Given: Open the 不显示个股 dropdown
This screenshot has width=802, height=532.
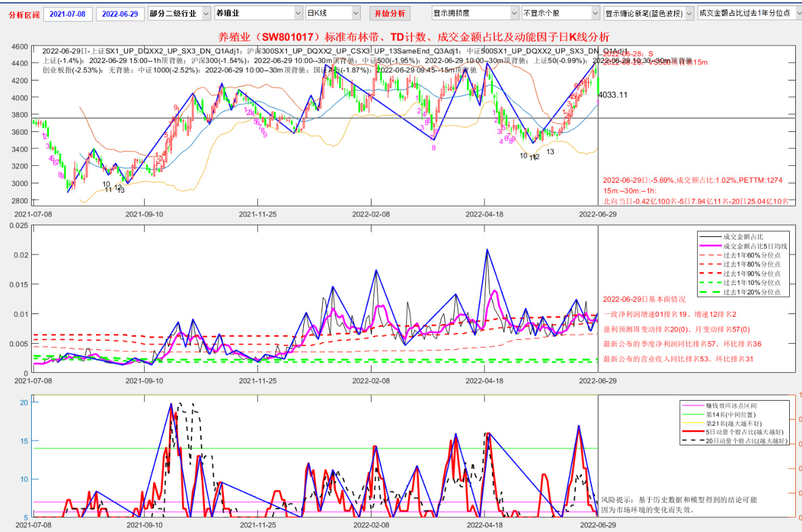Looking at the screenshot, I should pos(560,13).
